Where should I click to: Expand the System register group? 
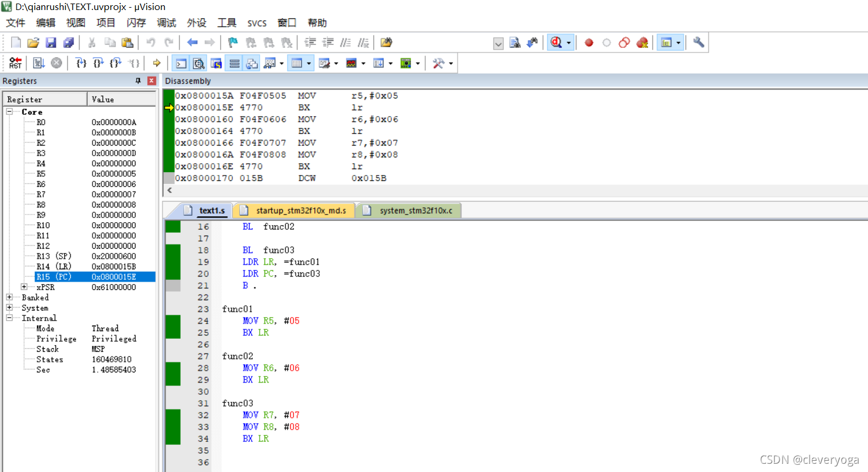pyautogui.click(x=10, y=308)
